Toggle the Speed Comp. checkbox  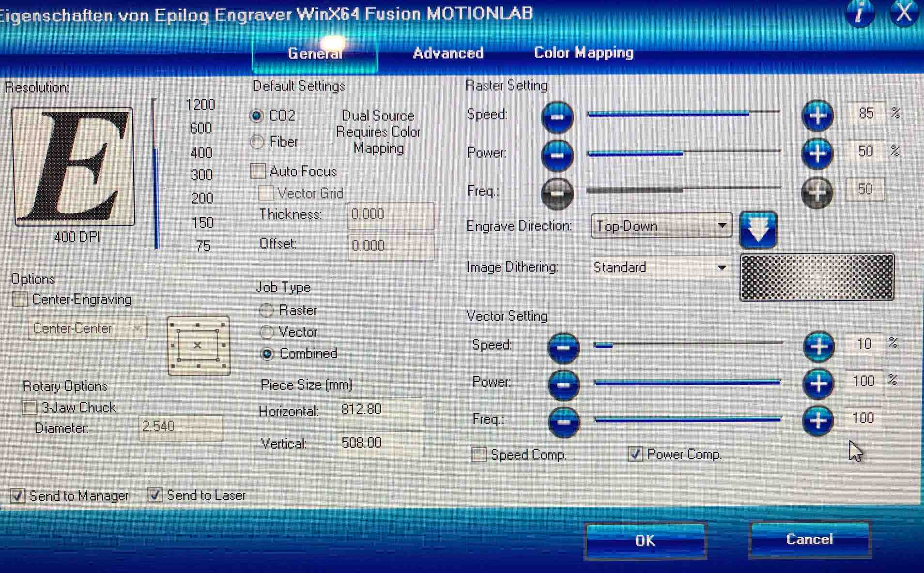(x=479, y=454)
